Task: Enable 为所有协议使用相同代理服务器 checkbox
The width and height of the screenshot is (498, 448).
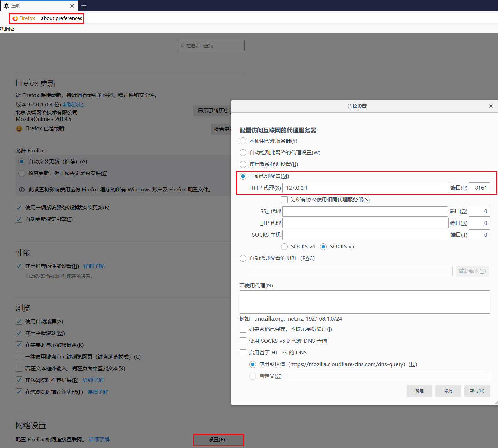Action: (x=284, y=200)
